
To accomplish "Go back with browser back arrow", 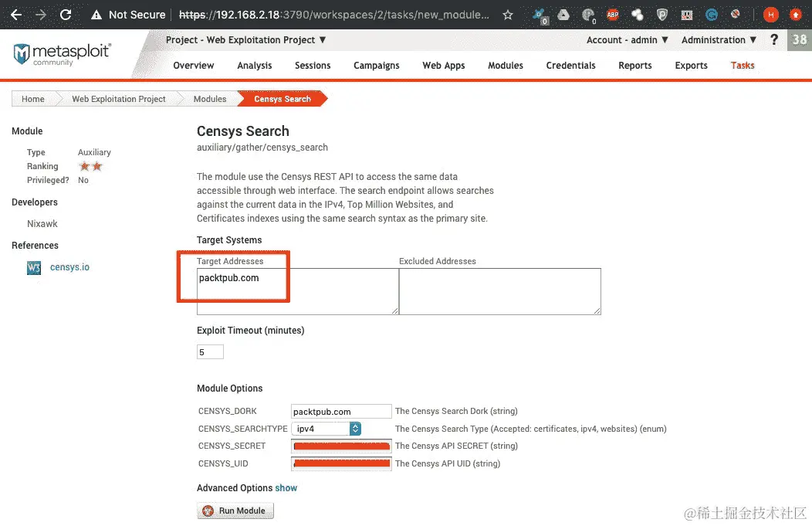I will [x=16, y=15].
